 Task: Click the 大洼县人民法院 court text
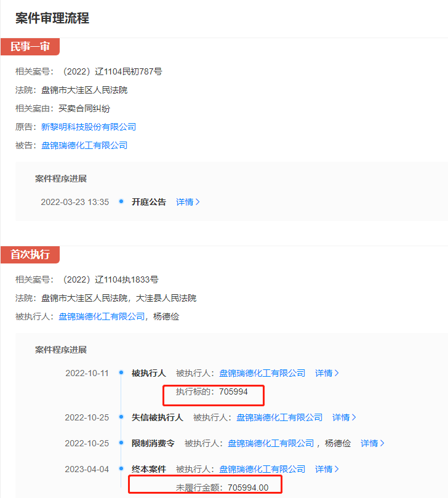coord(166,298)
